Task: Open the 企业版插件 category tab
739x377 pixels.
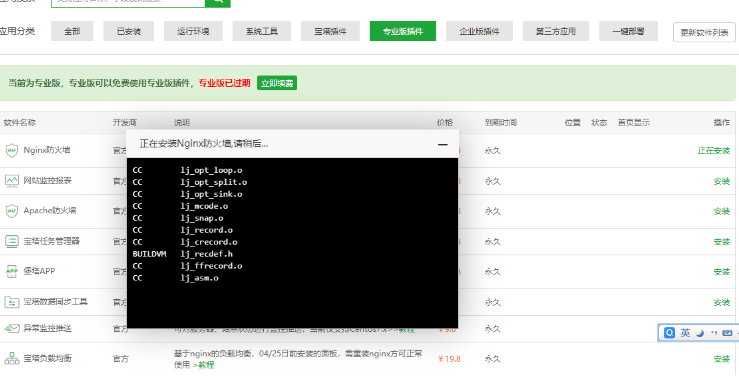Action: click(479, 32)
